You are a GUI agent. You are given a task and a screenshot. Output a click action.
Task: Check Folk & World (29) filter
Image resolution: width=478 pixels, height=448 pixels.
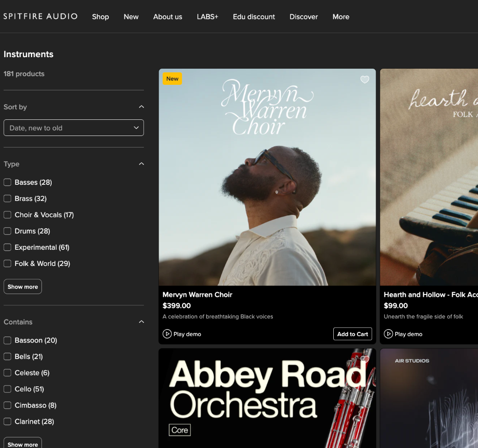(x=7, y=264)
